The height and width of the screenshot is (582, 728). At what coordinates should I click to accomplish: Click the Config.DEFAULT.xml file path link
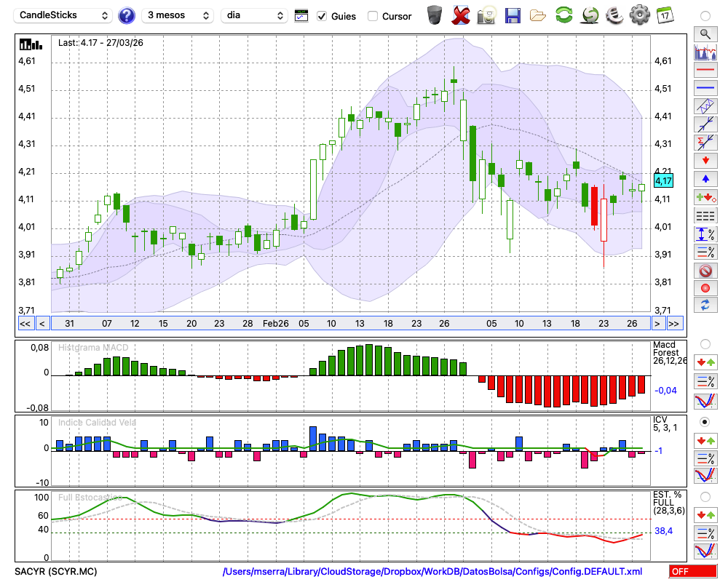pos(432,571)
